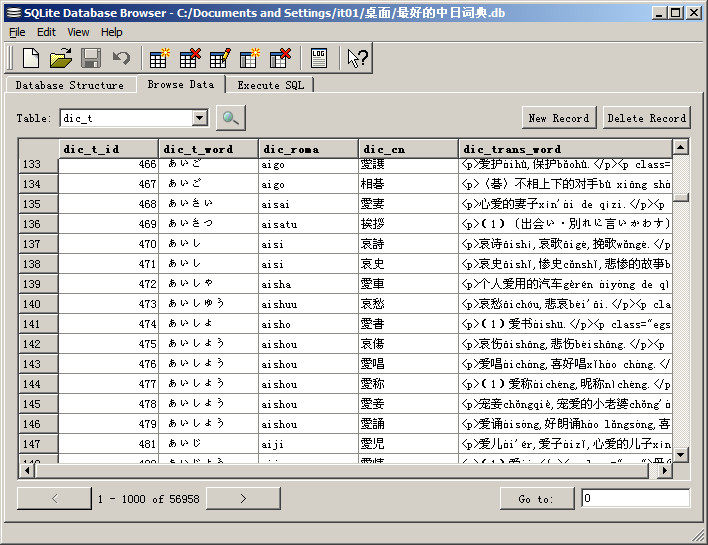708x545 pixels.
Task: Expand the Table dropdown showing dic_t
Action: [x=199, y=118]
